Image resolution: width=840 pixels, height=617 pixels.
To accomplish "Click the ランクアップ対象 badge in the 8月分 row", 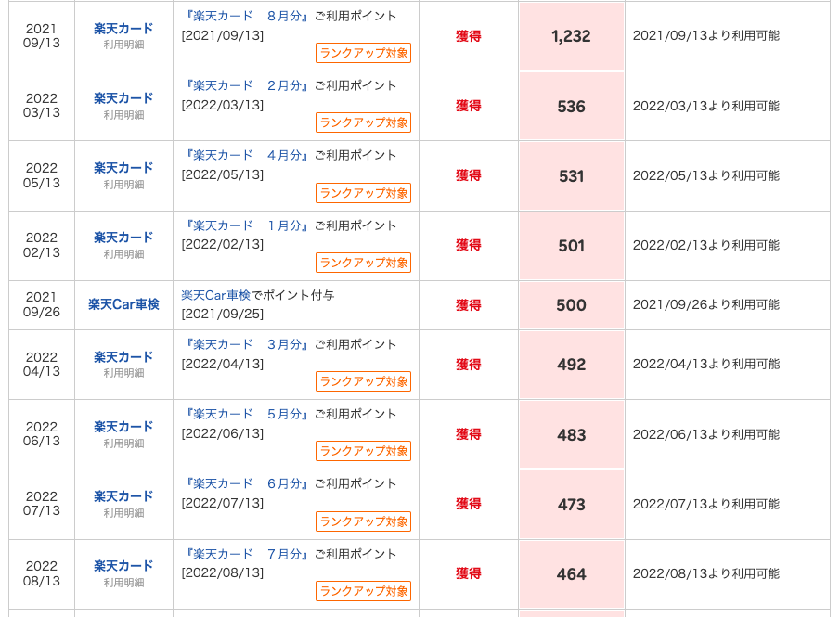I will [363, 53].
